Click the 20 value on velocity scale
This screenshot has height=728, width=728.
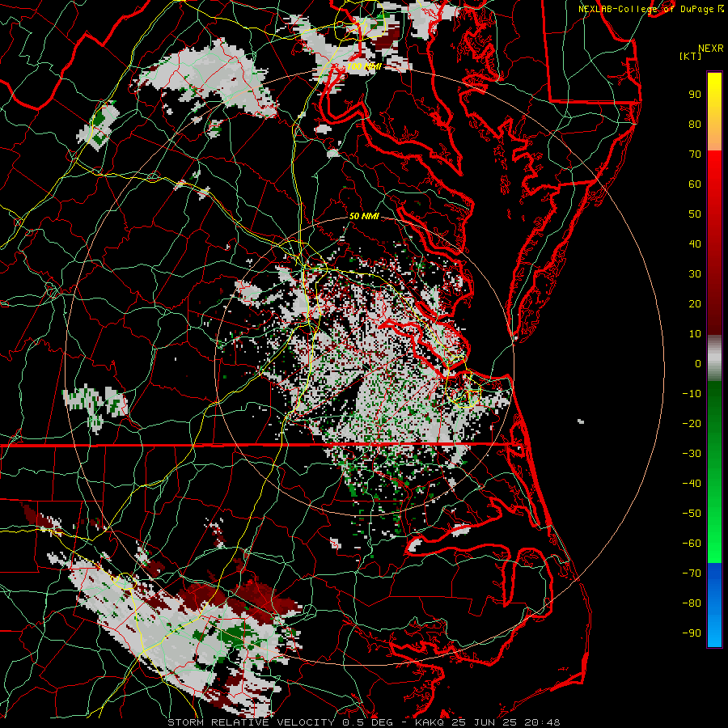click(695, 304)
